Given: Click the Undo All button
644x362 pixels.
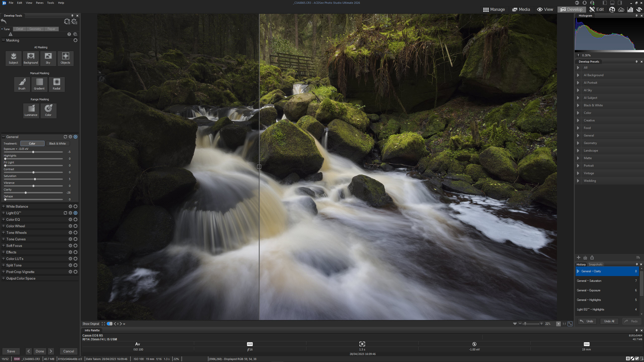Looking at the screenshot, I should click(x=609, y=321).
